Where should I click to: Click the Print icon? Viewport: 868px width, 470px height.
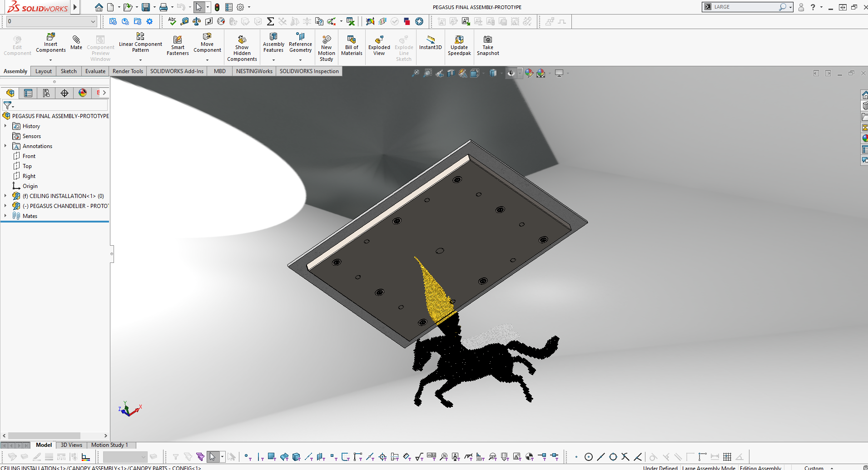coord(164,7)
